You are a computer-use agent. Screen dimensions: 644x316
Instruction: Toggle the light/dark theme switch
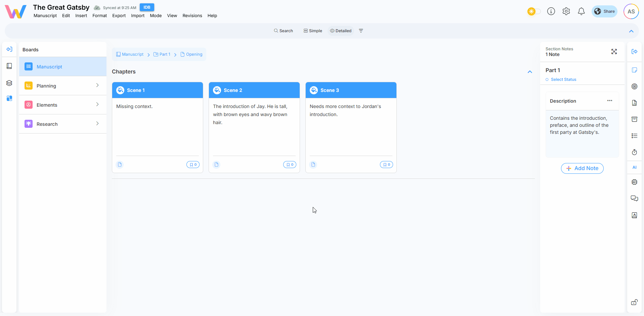point(534,11)
